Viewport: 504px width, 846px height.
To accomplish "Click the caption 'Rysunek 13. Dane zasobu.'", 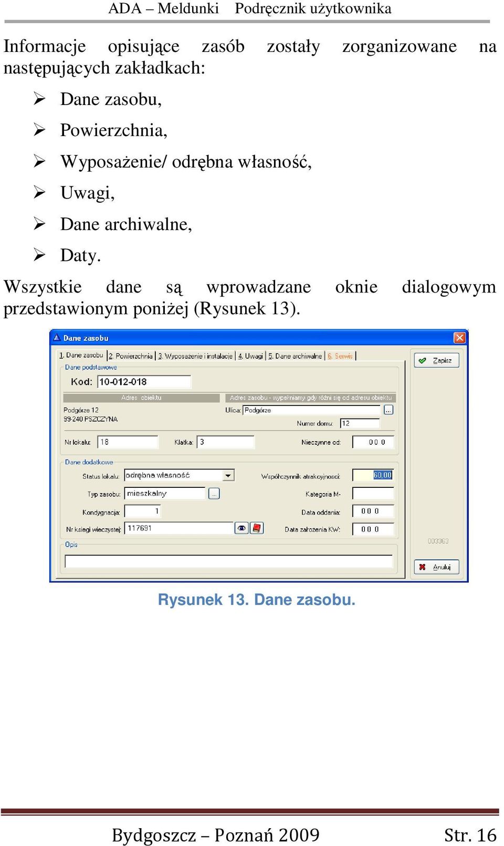I will pos(256,600).
